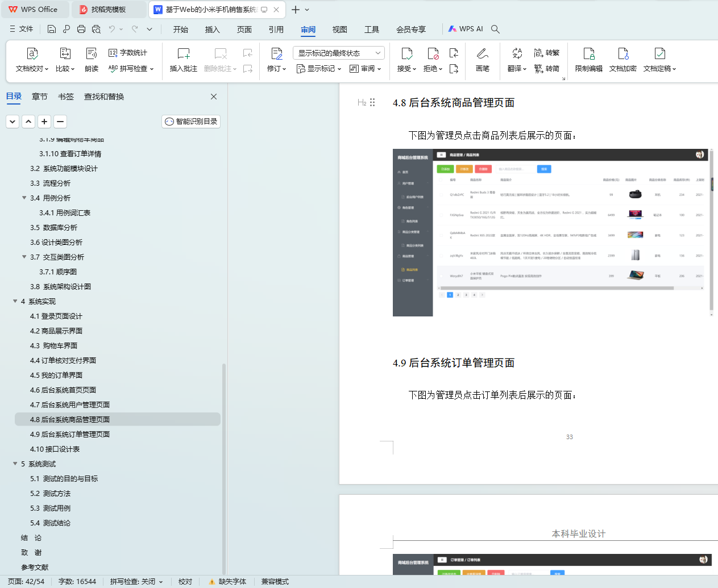Viewport: 718px width, 588px height.
Task: Open 限制编辑 restrict editing
Action: [588, 60]
